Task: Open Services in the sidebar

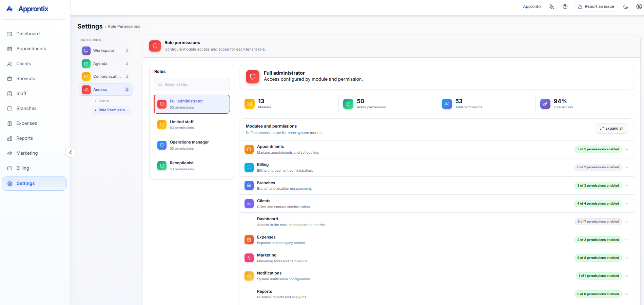Action: (34, 78)
